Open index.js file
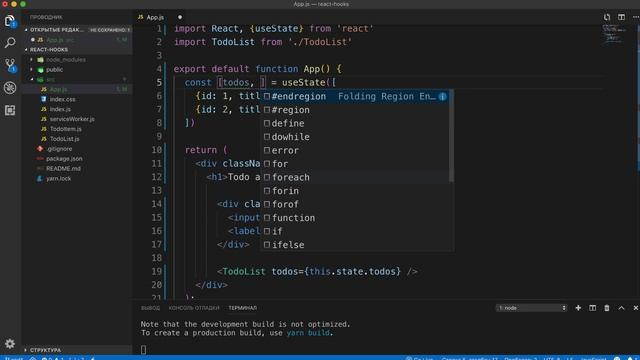 pyautogui.click(x=78, y=109)
